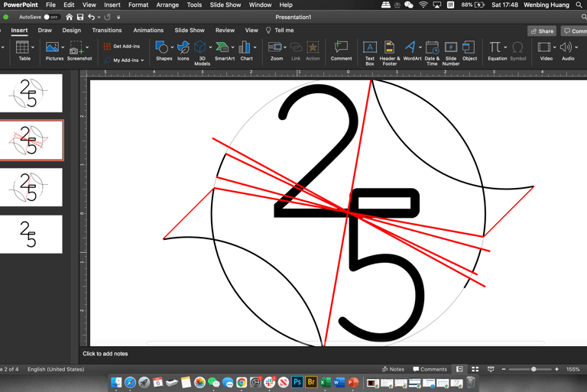The width and height of the screenshot is (587, 392).
Task: Click the Tell me search field
Action: [280, 31]
